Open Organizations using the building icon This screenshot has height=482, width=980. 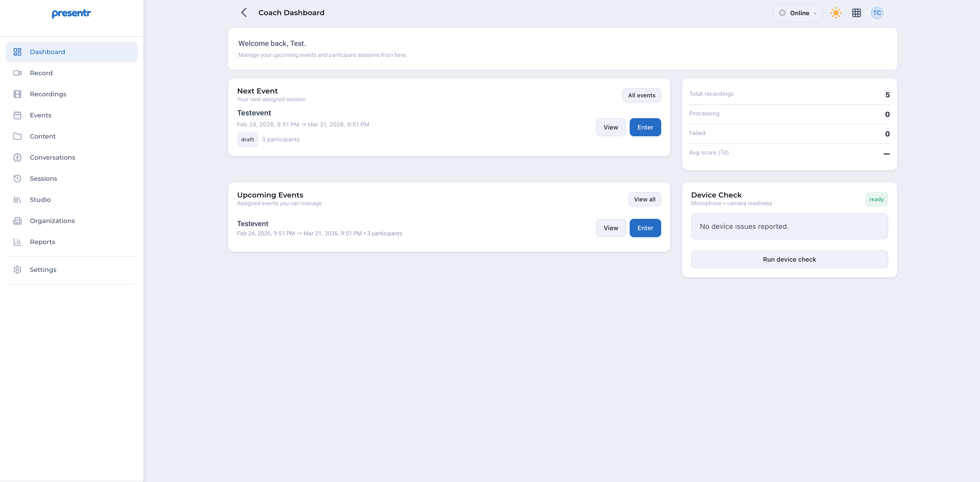tap(18, 220)
